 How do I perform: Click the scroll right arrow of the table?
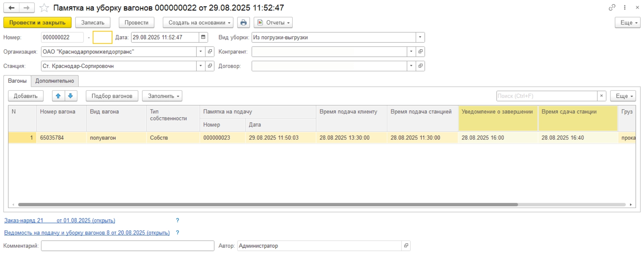pyautogui.click(x=631, y=204)
